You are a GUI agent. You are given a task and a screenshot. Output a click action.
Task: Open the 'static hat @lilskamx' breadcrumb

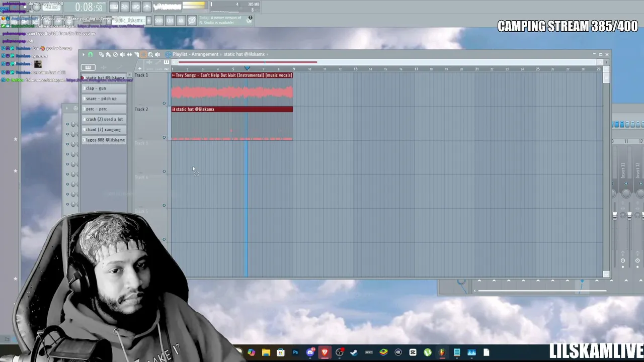pyautogui.click(x=244, y=54)
